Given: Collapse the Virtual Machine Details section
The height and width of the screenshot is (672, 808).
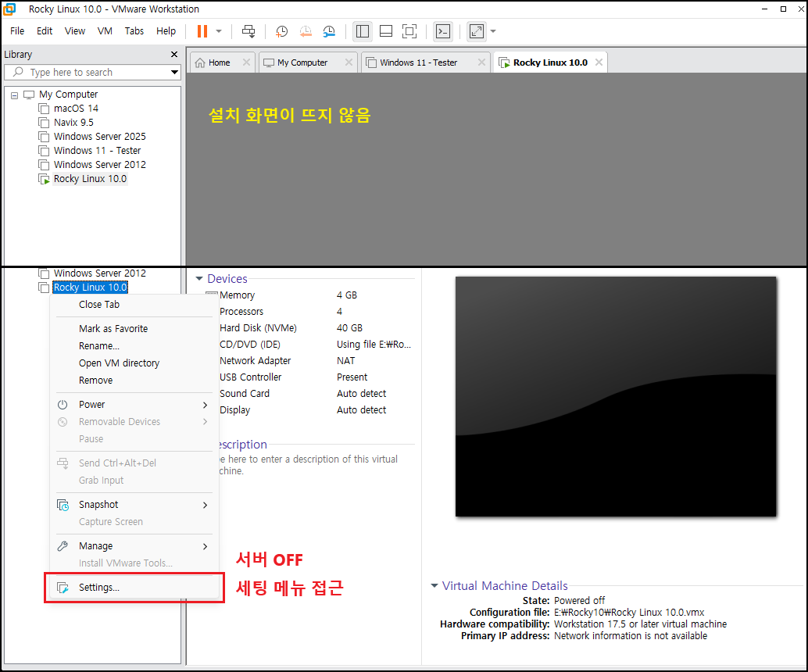Looking at the screenshot, I should [434, 586].
